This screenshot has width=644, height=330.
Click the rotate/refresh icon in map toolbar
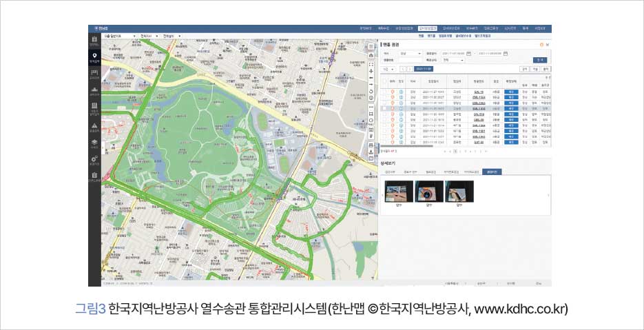tap(372, 90)
